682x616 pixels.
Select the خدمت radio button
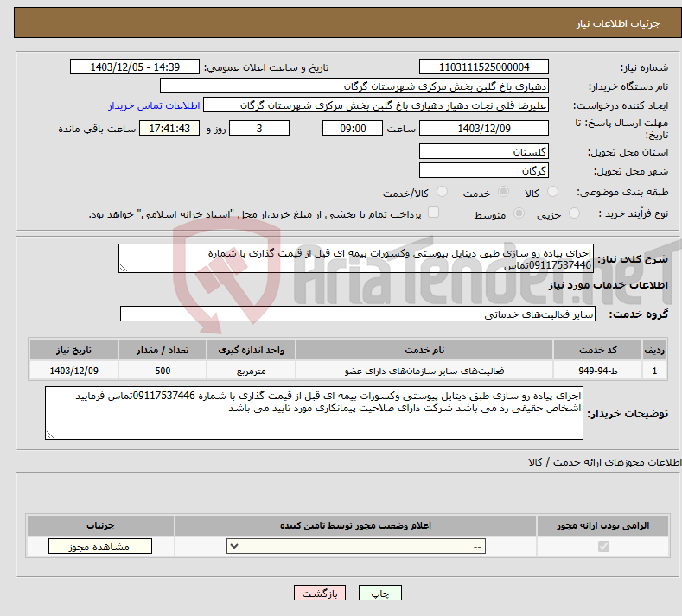503,192
